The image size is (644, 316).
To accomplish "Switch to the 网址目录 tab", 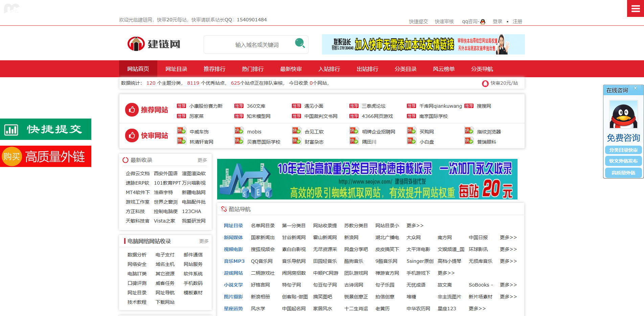I will (176, 69).
